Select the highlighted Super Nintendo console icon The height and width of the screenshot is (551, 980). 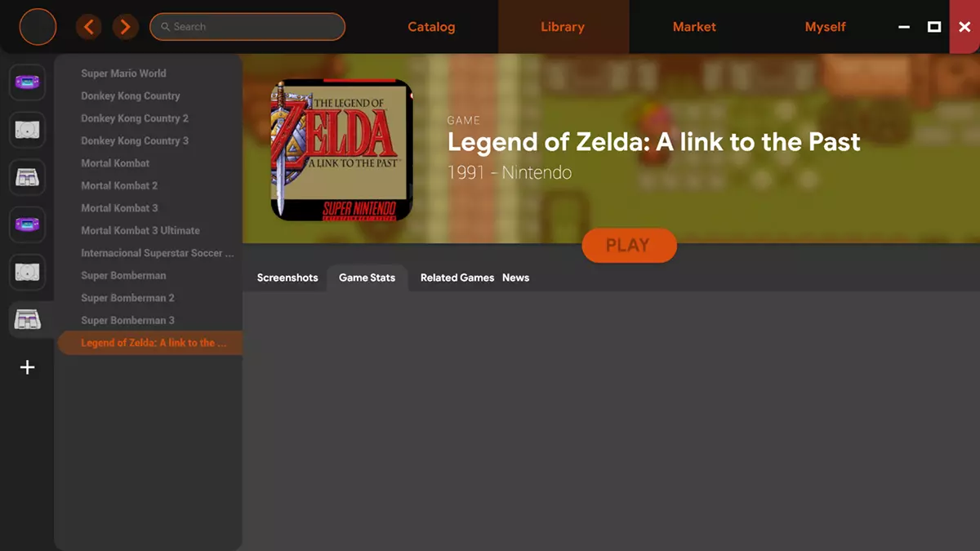pos(27,320)
